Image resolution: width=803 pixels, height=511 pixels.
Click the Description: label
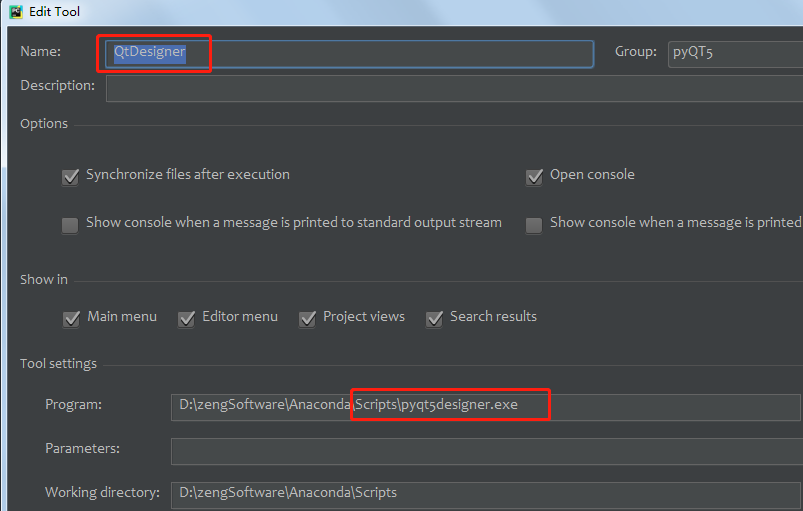coord(58,86)
